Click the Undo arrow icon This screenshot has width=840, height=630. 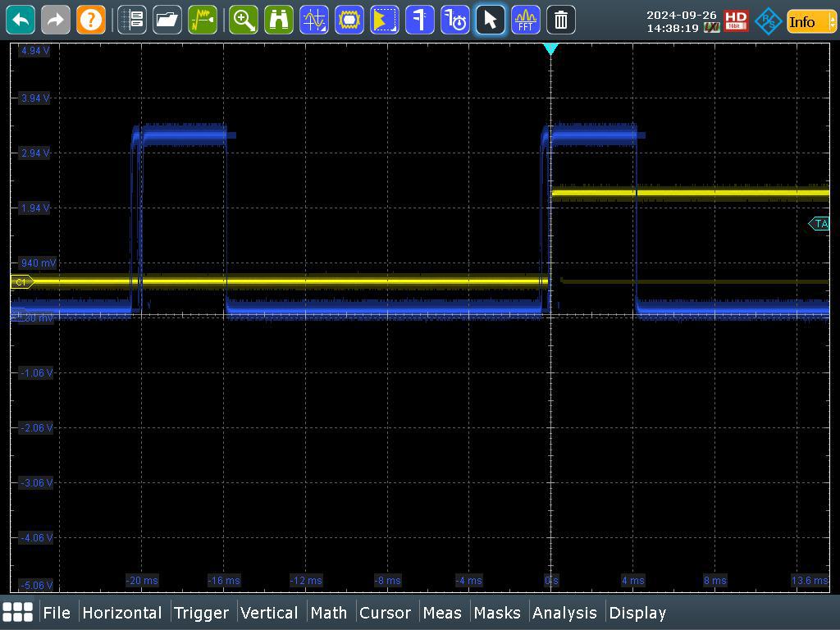click(21, 20)
